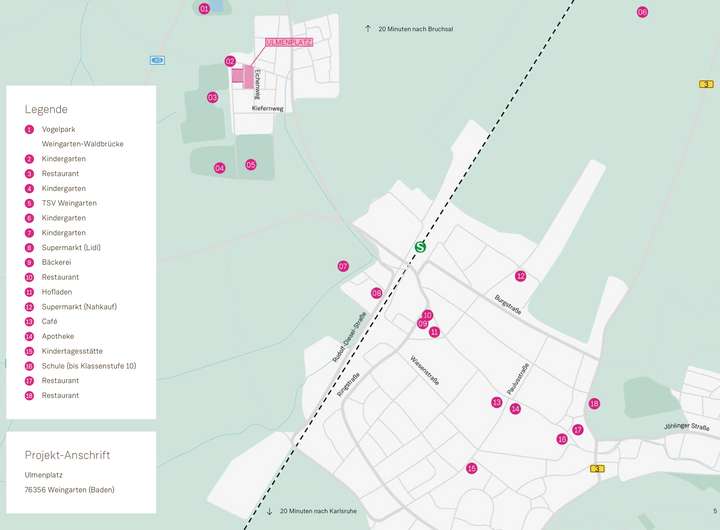Select map marker 15 at bottom of town

(471, 468)
